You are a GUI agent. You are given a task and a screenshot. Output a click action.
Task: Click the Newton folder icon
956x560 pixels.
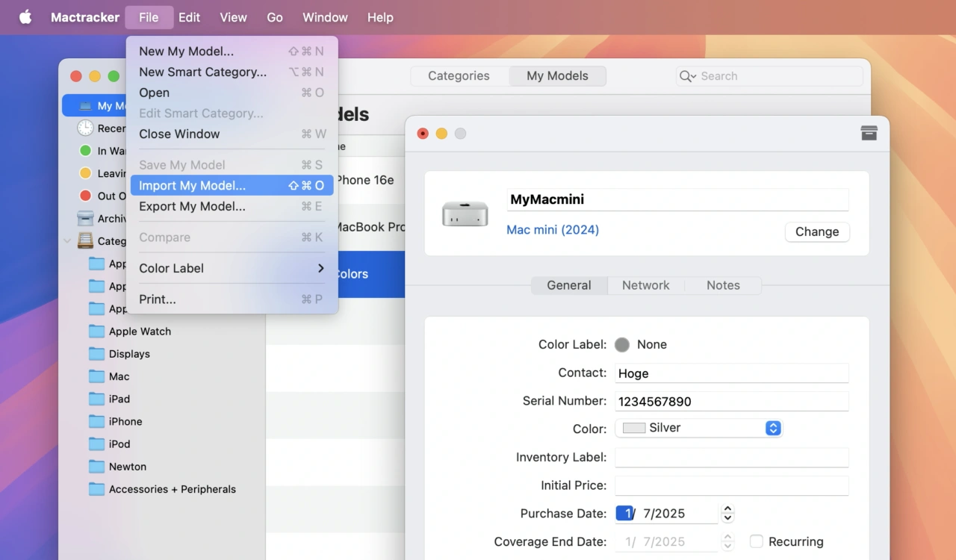(96, 467)
